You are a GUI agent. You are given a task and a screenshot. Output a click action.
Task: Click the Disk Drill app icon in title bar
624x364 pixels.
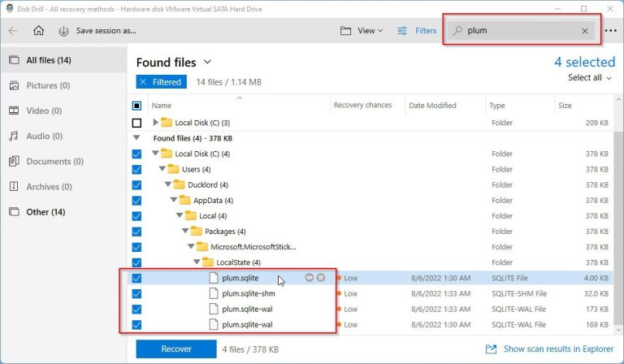click(9, 8)
